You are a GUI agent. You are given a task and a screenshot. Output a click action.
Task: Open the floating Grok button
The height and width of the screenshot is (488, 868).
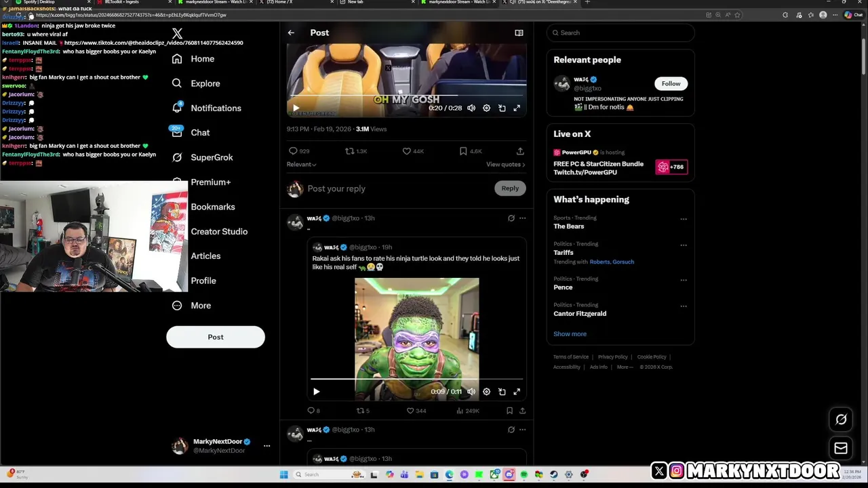coord(841,420)
